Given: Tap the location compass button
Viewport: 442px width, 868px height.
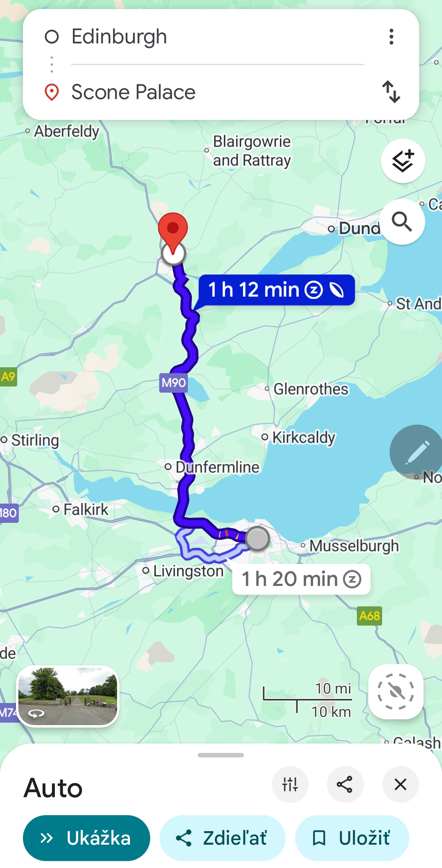Looking at the screenshot, I should [396, 692].
